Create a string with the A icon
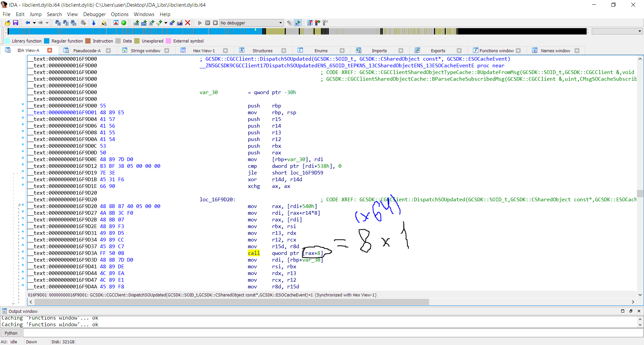This screenshot has width=644, height=345. pos(152,23)
